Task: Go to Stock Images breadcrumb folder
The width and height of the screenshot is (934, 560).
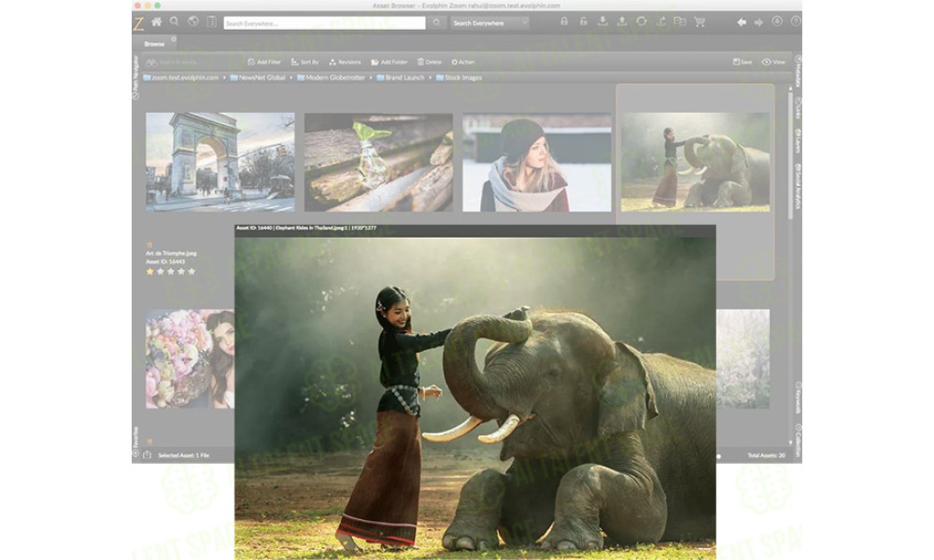Action: pyautogui.click(x=459, y=77)
